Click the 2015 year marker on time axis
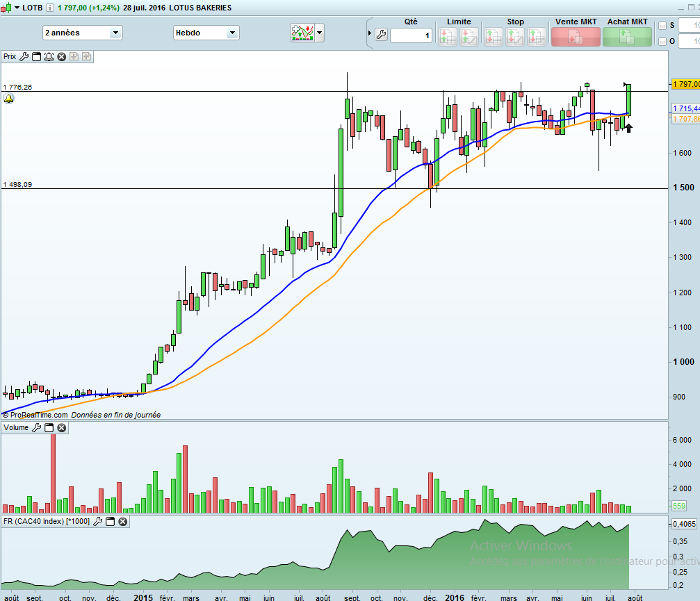700x601 pixels. point(143,597)
